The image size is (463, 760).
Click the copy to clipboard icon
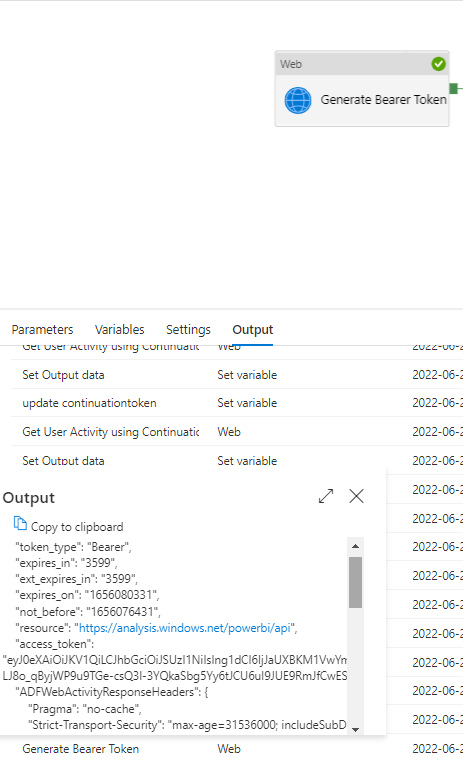click(x=20, y=523)
